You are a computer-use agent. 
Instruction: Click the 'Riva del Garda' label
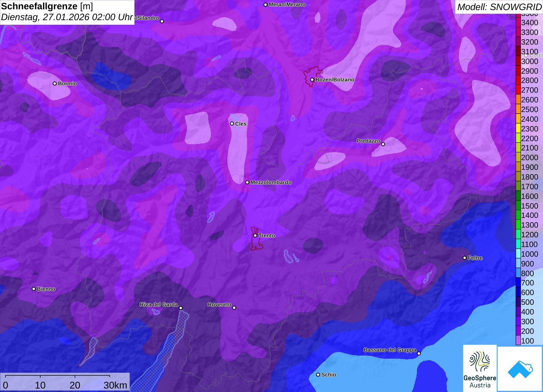click(159, 304)
